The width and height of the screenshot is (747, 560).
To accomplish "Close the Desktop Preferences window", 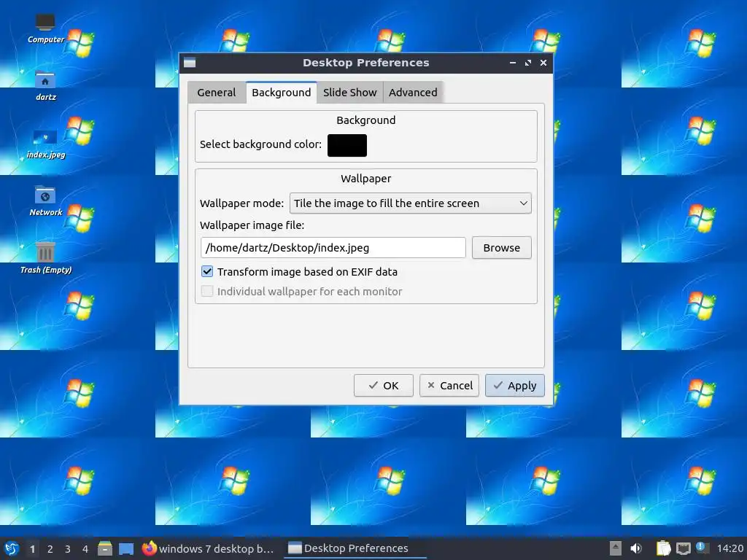I will (x=543, y=63).
